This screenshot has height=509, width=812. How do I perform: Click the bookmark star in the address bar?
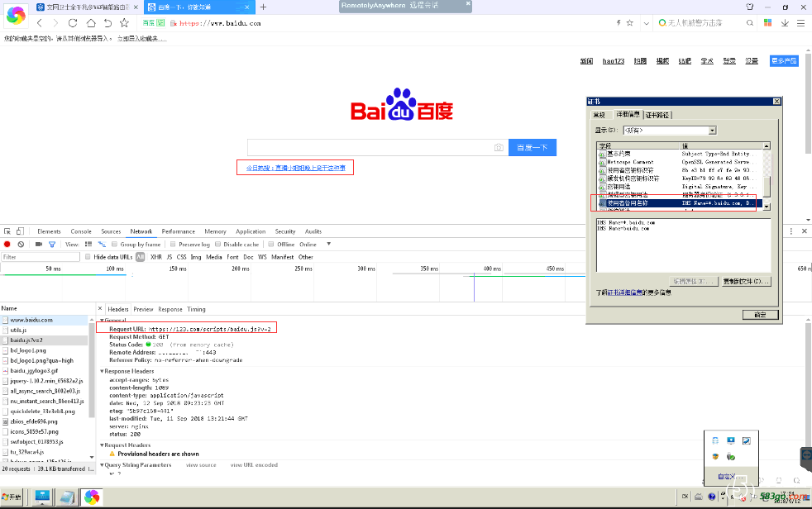[x=630, y=23]
